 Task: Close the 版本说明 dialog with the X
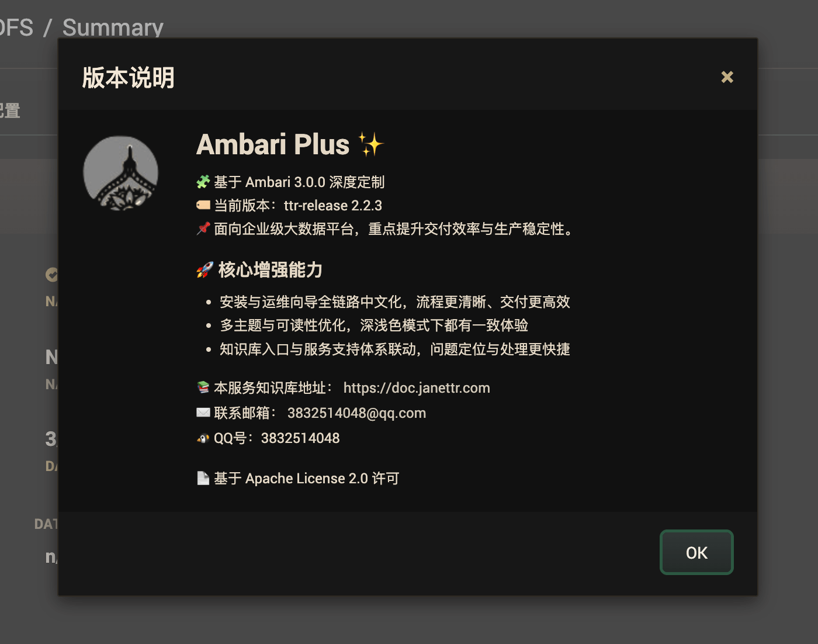[x=727, y=77]
